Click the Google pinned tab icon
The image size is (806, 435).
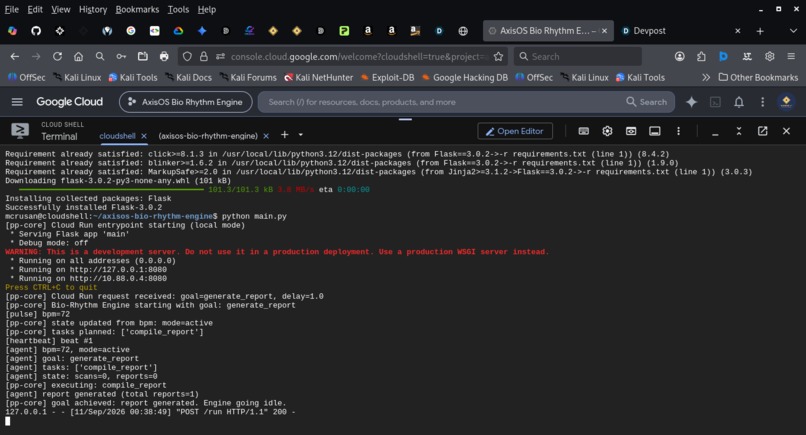131,31
